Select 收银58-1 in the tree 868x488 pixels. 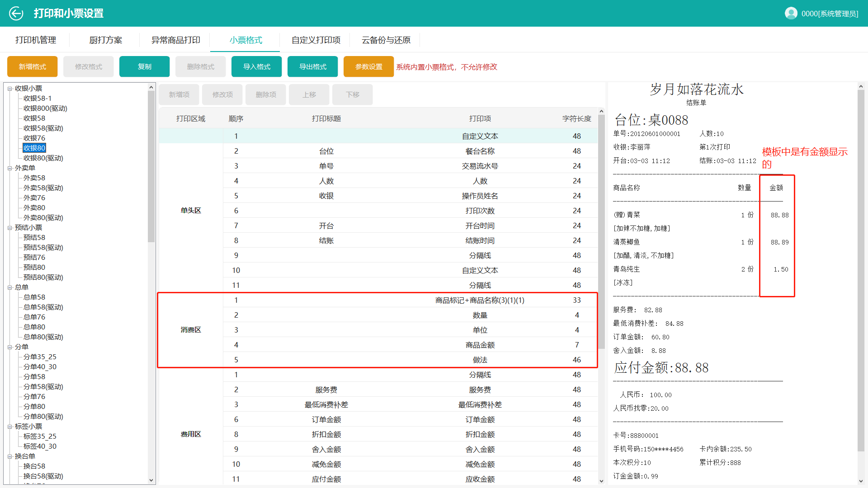pyautogui.click(x=38, y=99)
